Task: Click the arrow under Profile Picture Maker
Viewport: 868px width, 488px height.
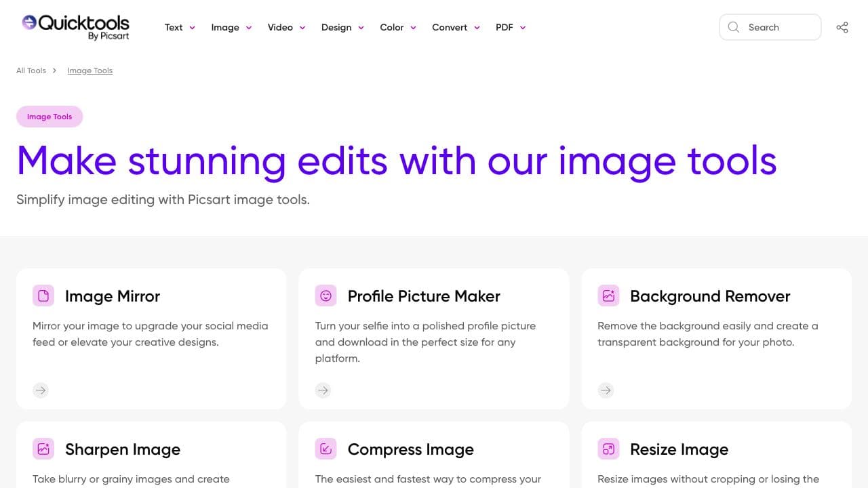Action: (x=323, y=390)
